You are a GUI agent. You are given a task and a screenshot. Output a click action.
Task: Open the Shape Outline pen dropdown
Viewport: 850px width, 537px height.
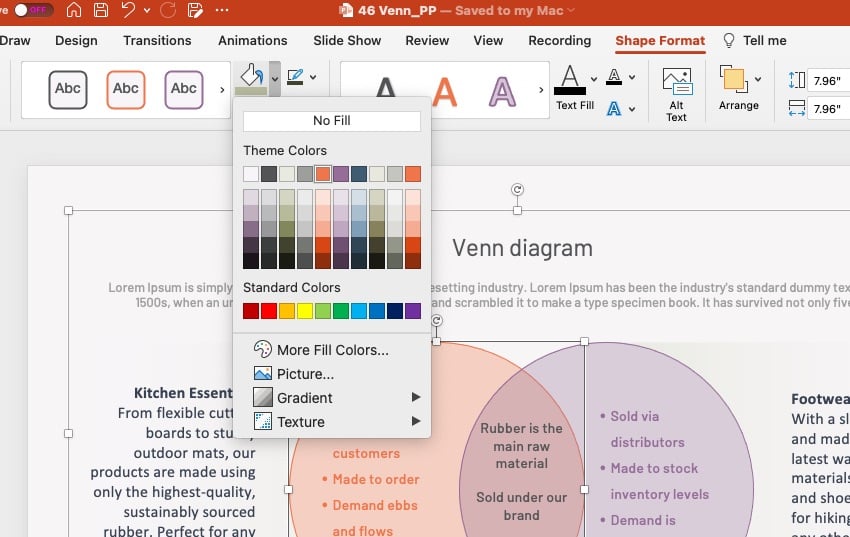pyautogui.click(x=300, y=77)
